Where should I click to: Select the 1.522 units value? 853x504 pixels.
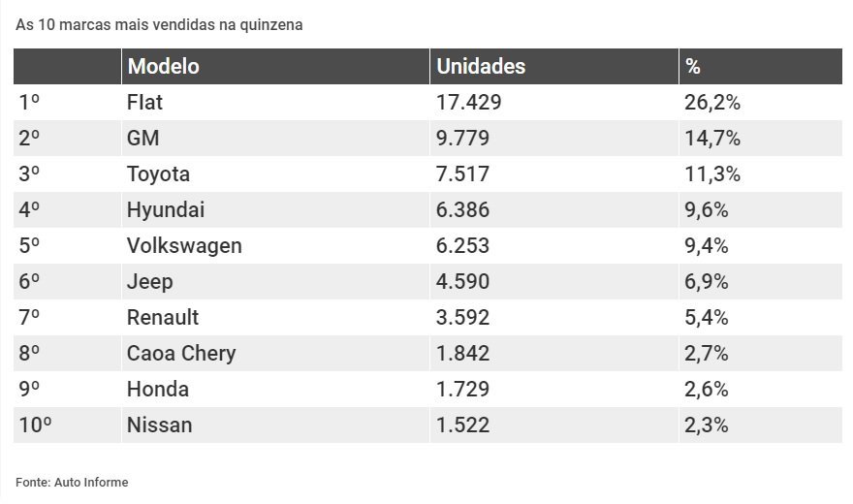[462, 425]
